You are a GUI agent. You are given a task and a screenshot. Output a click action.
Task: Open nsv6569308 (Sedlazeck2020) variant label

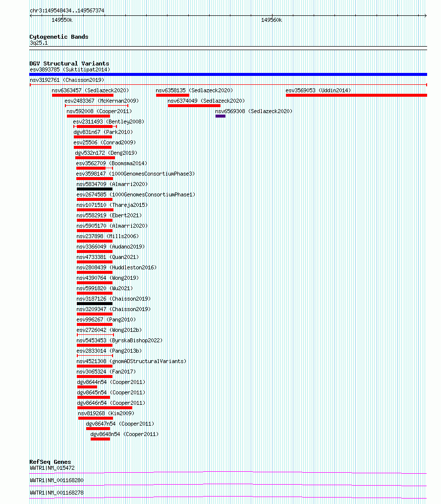[x=254, y=111]
